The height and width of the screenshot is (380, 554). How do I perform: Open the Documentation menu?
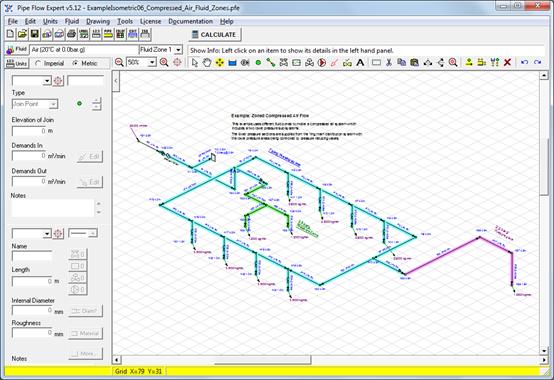pos(190,22)
